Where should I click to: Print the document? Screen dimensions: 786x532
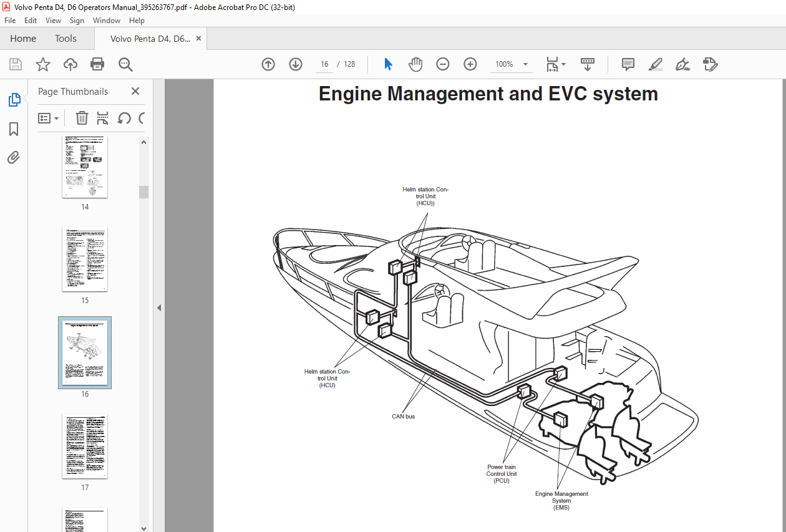pos(97,64)
